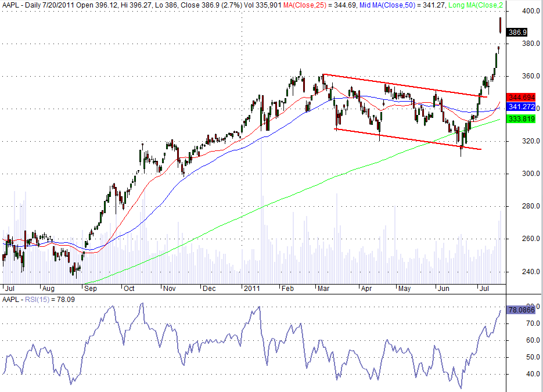Click the Jul label following Jun on time axis
The image size is (543, 392).
(x=484, y=289)
